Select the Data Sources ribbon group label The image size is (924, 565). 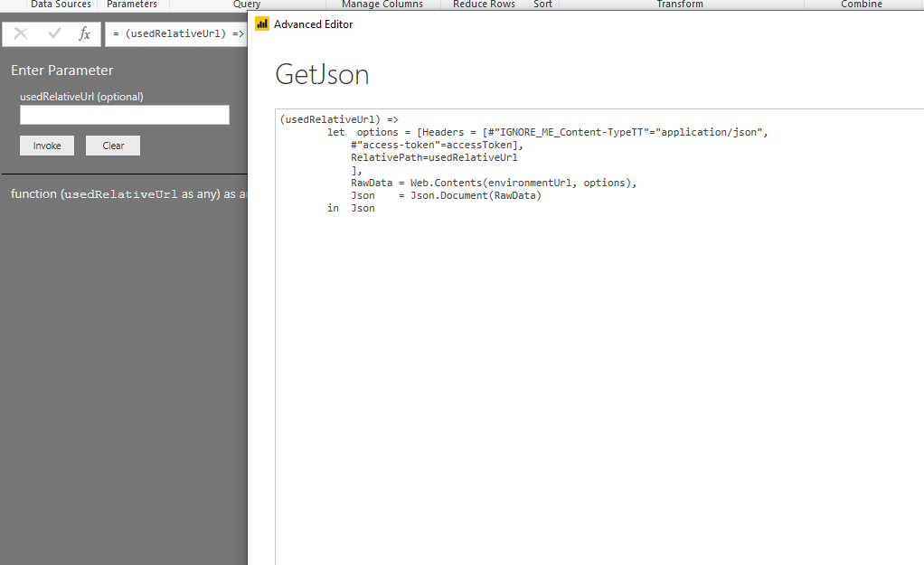[x=61, y=5]
